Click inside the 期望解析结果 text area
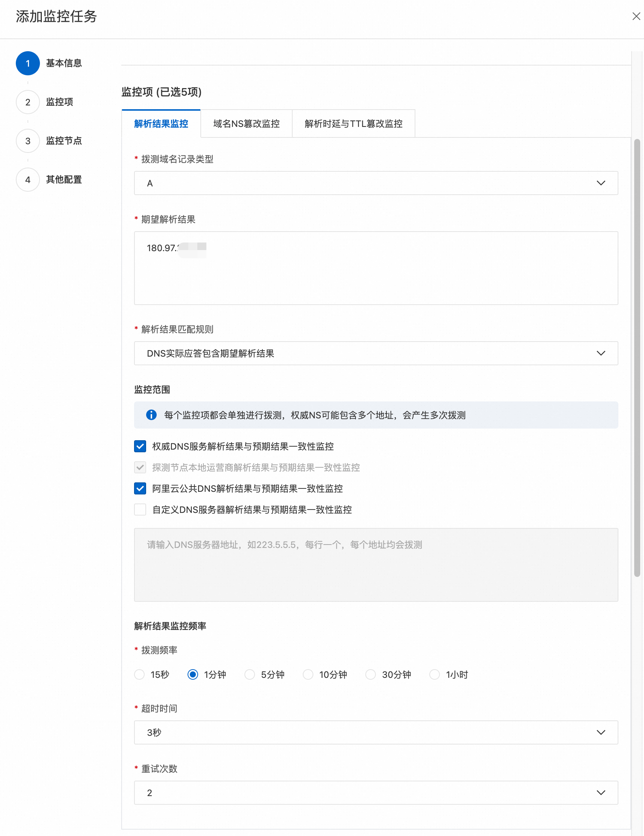The image size is (644, 836). [x=375, y=268]
